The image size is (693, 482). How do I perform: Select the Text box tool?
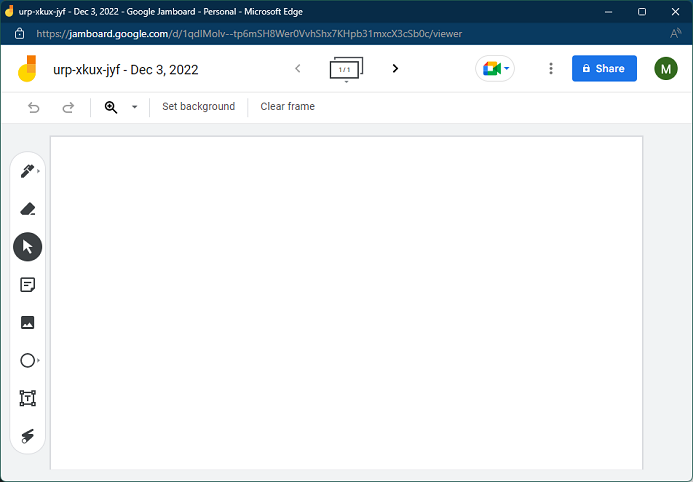(27, 398)
